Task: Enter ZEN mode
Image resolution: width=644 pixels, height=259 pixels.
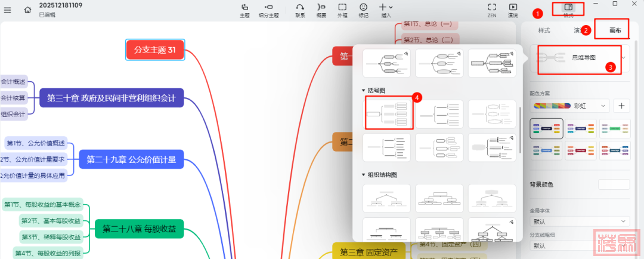Action: click(x=492, y=9)
